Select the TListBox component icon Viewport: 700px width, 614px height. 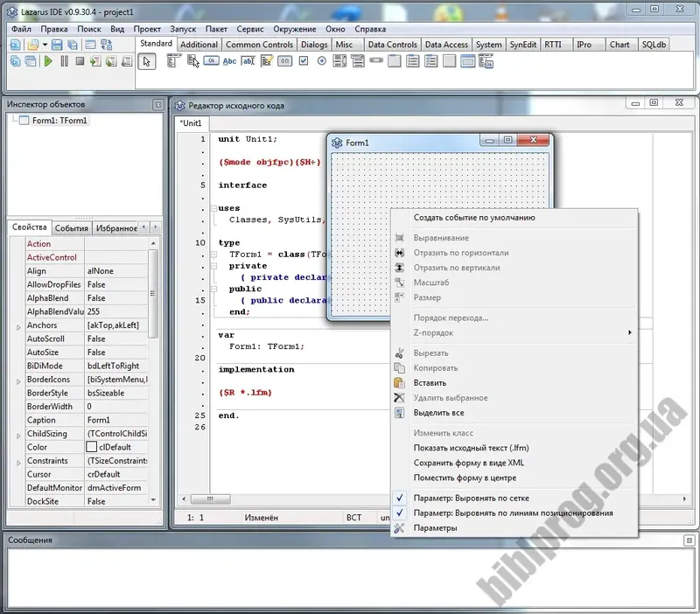[339, 61]
